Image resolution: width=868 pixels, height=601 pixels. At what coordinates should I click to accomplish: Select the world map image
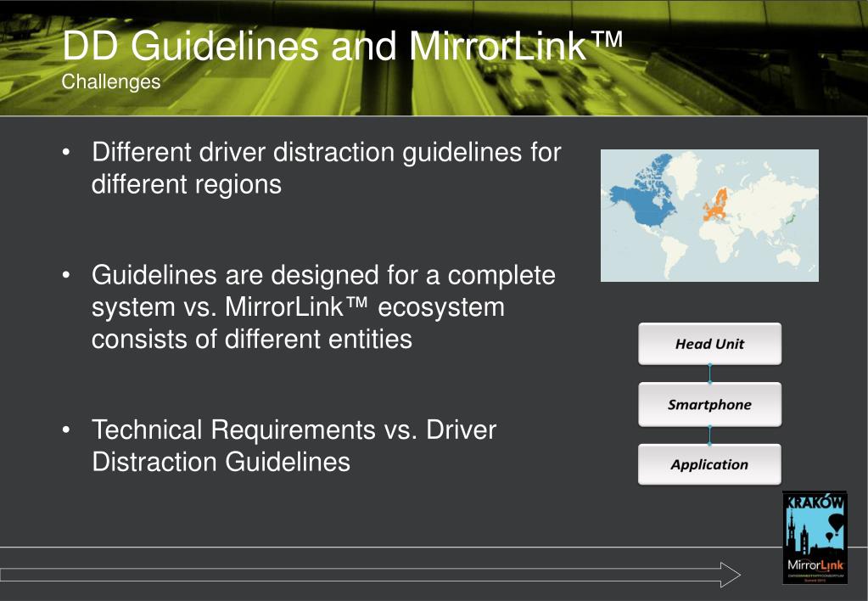709,216
